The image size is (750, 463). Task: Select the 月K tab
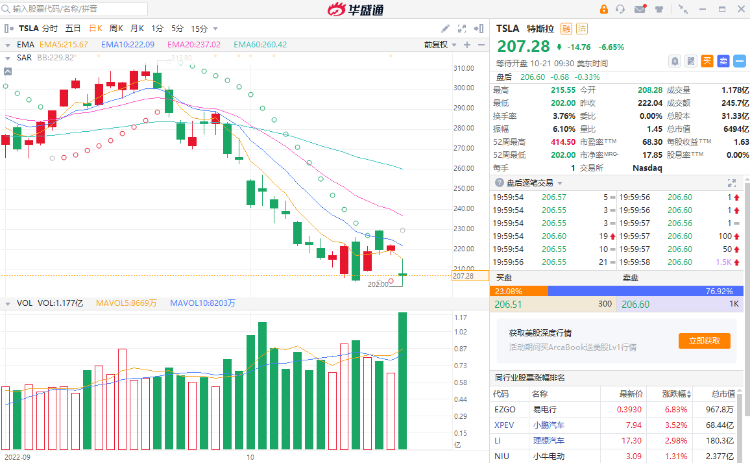tap(137, 29)
